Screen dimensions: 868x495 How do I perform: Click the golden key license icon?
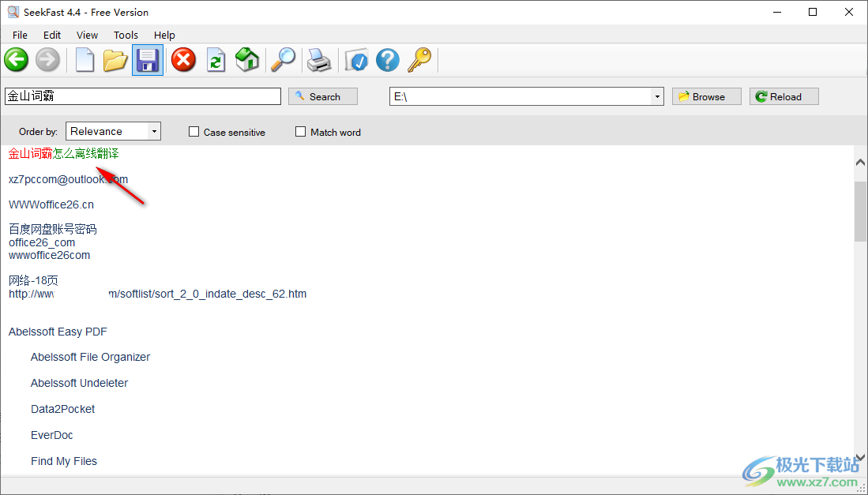(x=419, y=60)
